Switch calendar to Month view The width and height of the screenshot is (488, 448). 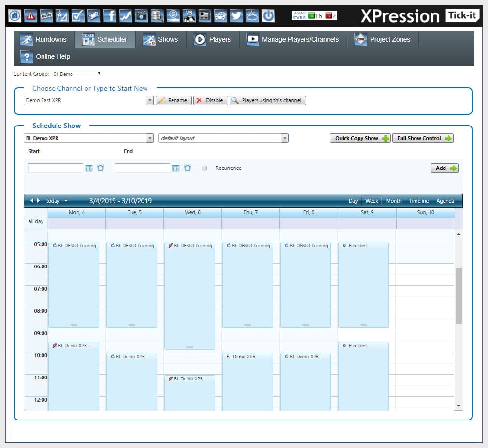tap(393, 201)
